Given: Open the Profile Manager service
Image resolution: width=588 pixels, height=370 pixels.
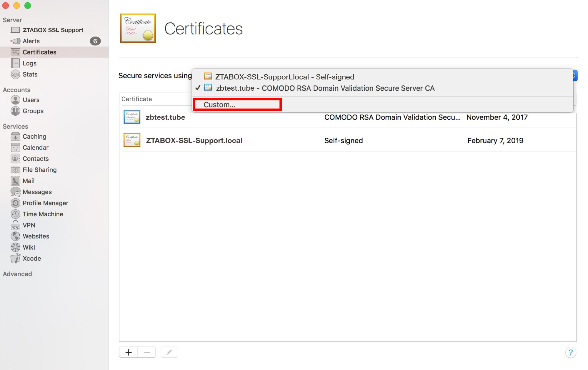Looking at the screenshot, I should (45, 203).
